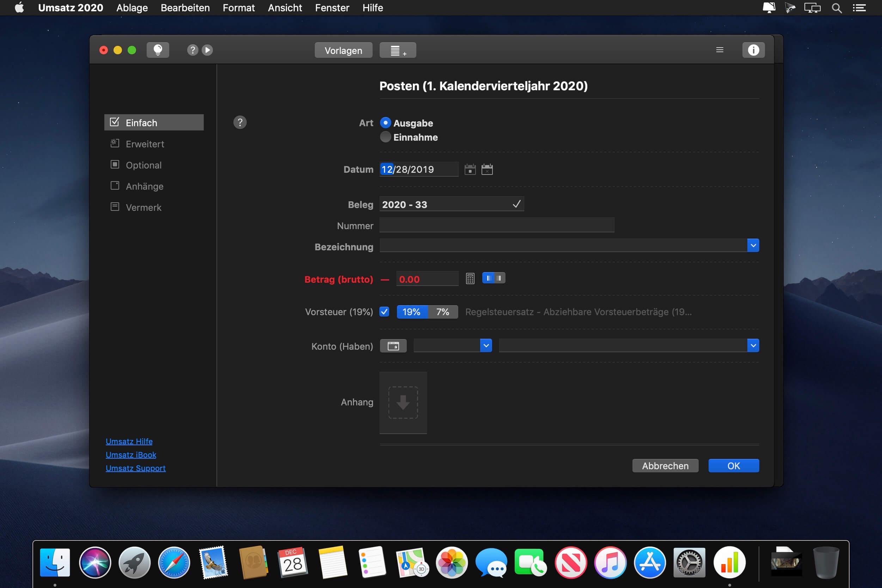Open the Ablage menu
This screenshot has height=588, width=882.
132,8
